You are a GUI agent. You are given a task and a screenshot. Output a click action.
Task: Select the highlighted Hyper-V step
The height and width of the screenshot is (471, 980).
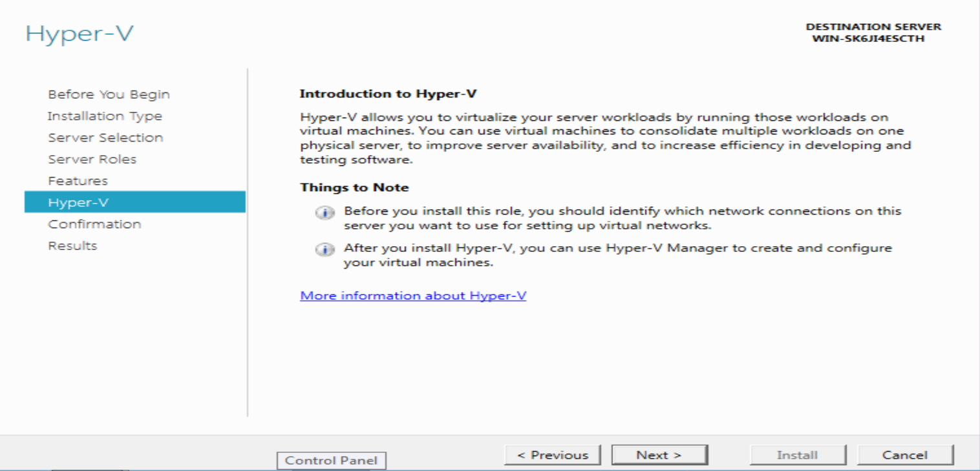click(x=135, y=202)
